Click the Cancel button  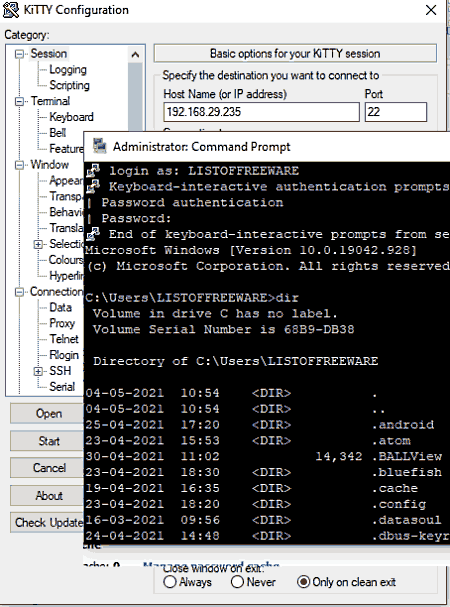(x=47, y=468)
